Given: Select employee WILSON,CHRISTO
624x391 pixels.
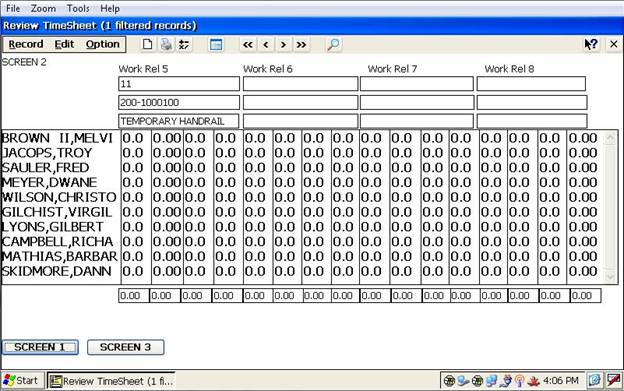Looking at the screenshot, I should (59, 197).
